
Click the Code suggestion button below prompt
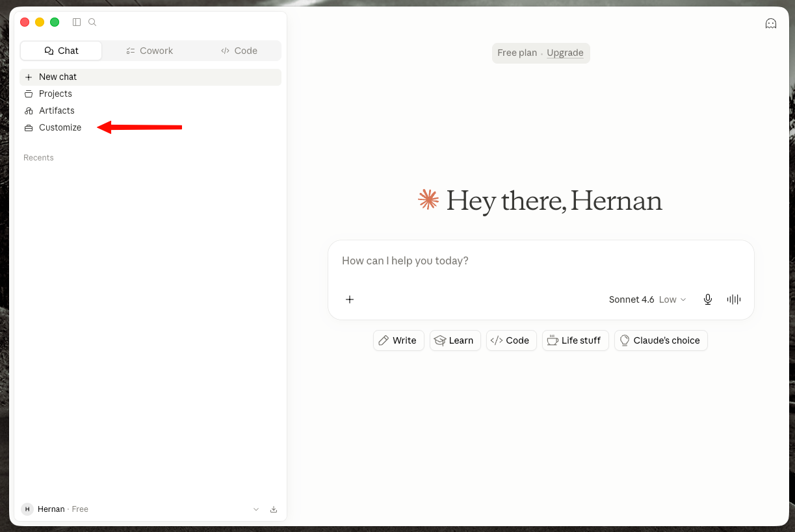[512, 340]
